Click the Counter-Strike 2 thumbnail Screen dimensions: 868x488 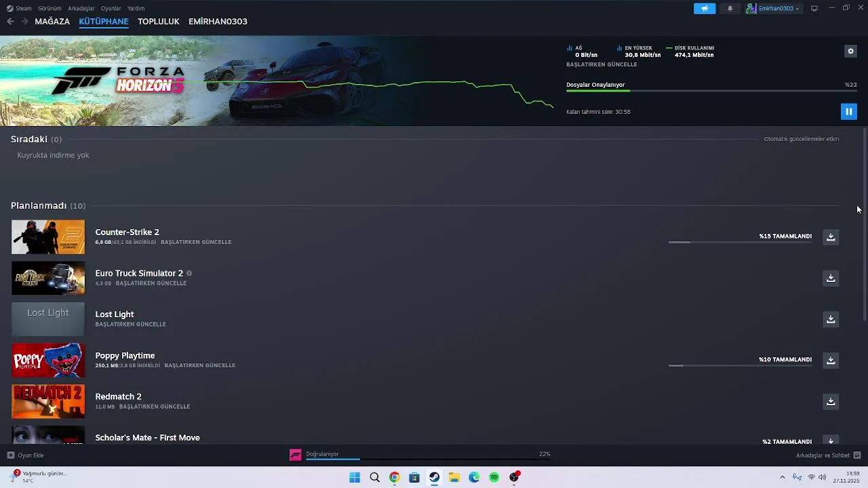(x=48, y=237)
